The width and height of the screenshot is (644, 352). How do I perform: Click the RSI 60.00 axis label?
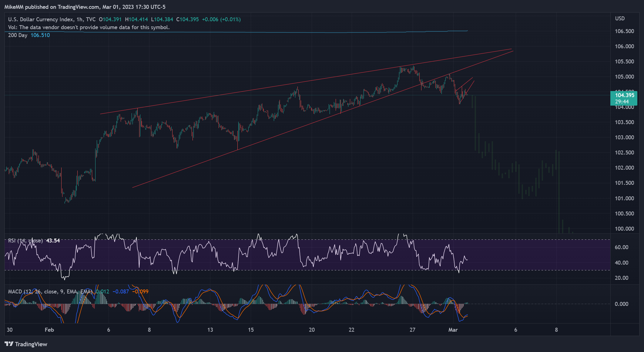click(x=622, y=247)
